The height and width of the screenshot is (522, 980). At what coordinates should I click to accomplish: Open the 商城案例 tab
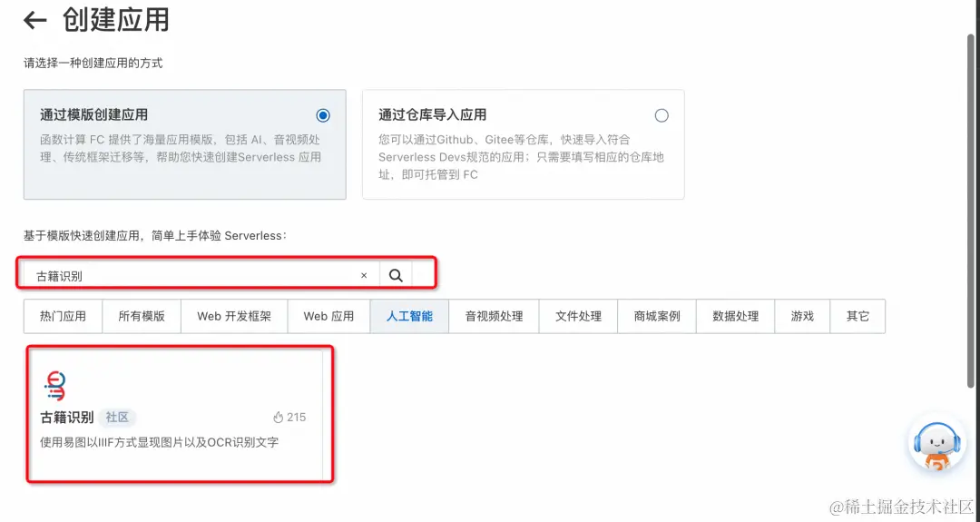pos(657,316)
